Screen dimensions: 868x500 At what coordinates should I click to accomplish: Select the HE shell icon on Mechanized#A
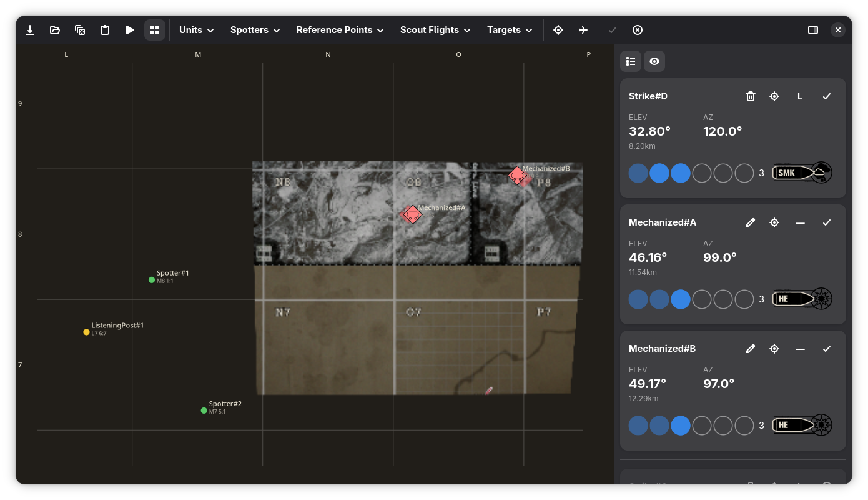point(802,299)
